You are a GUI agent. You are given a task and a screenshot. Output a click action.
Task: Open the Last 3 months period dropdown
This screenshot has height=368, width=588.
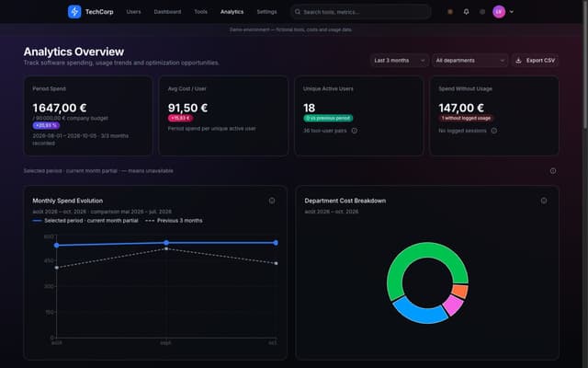400,61
